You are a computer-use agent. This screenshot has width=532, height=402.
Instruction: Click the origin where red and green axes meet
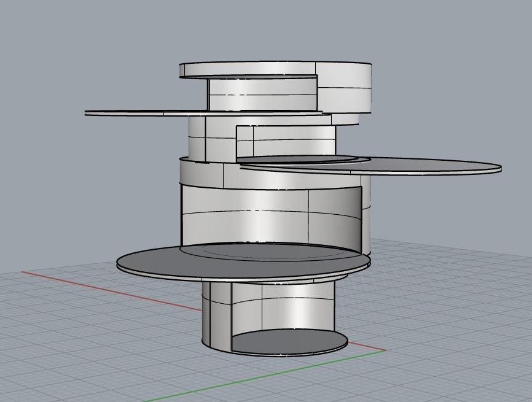[385, 350]
